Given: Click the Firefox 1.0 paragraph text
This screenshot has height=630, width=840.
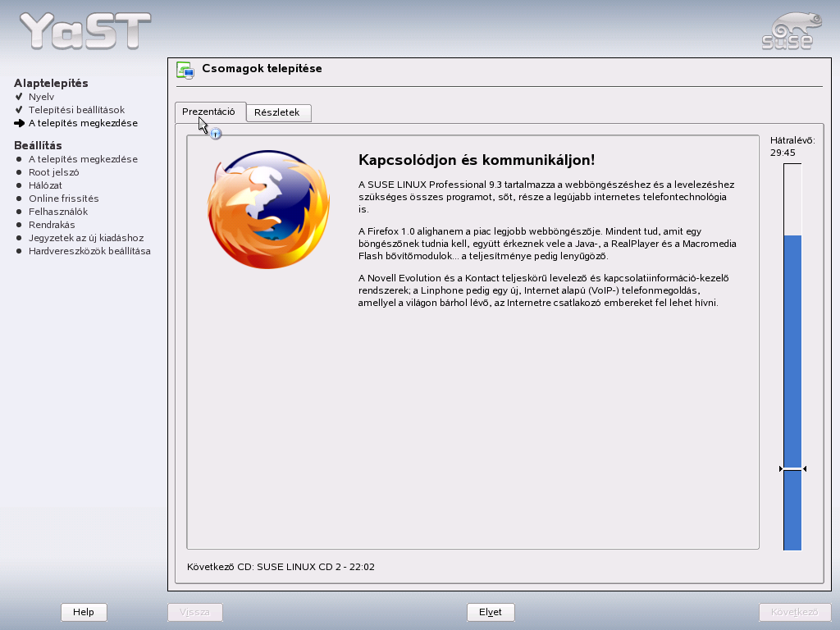Looking at the screenshot, I should coord(547,244).
